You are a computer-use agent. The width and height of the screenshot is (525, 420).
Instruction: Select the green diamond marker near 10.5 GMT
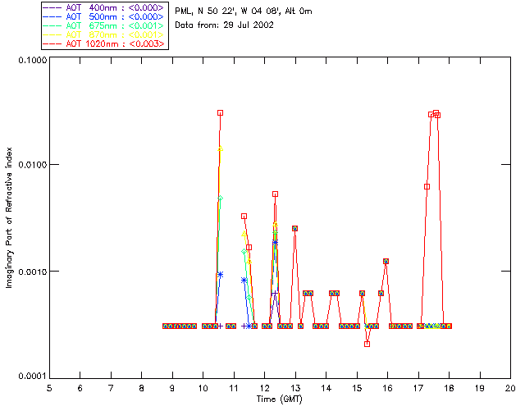tap(220, 199)
